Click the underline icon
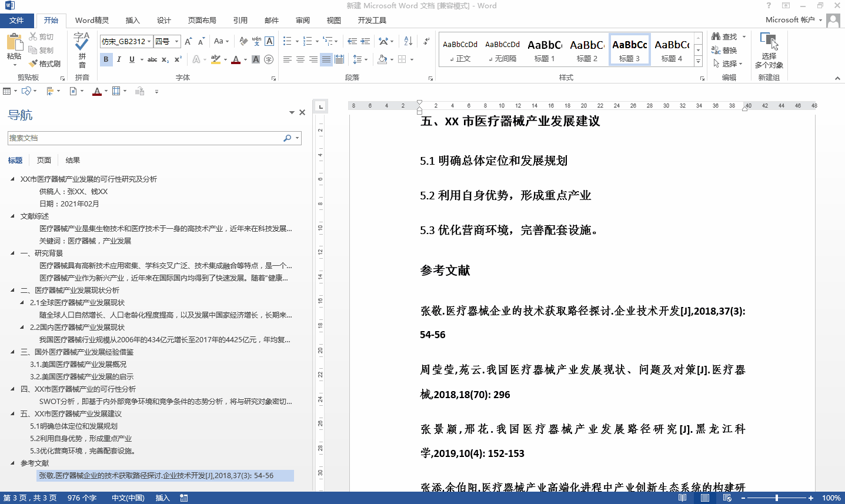This screenshot has height=504, width=845. pyautogui.click(x=131, y=59)
